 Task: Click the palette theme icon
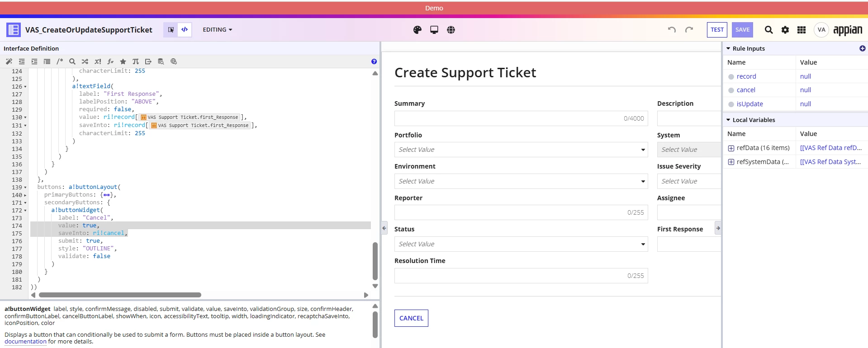click(x=417, y=30)
